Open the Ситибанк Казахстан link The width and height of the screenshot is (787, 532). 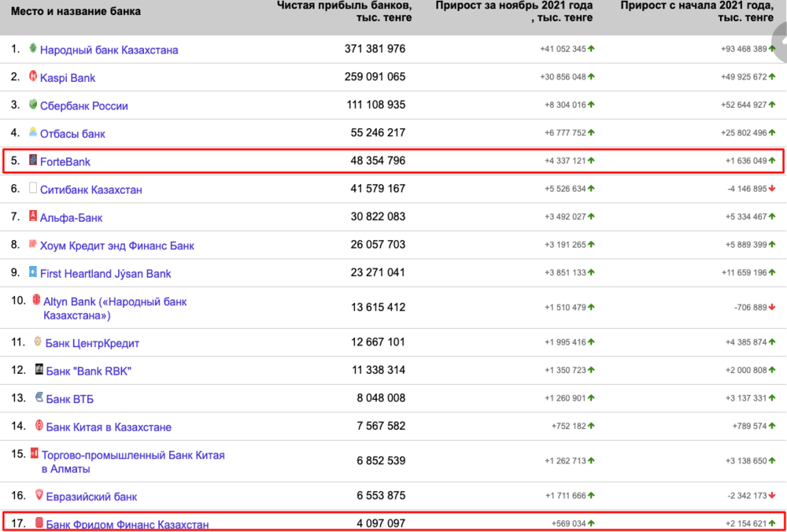pyautogui.click(x=91, y=190)
